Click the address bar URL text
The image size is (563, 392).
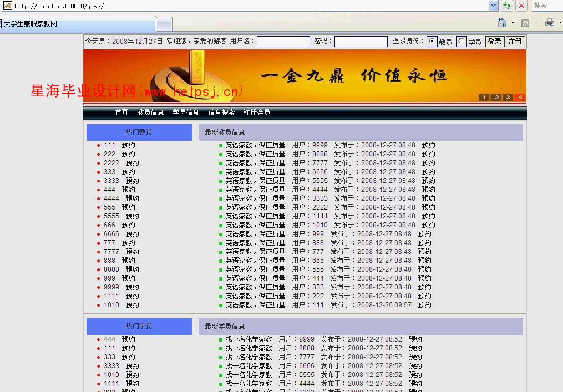tap(59, 6)
